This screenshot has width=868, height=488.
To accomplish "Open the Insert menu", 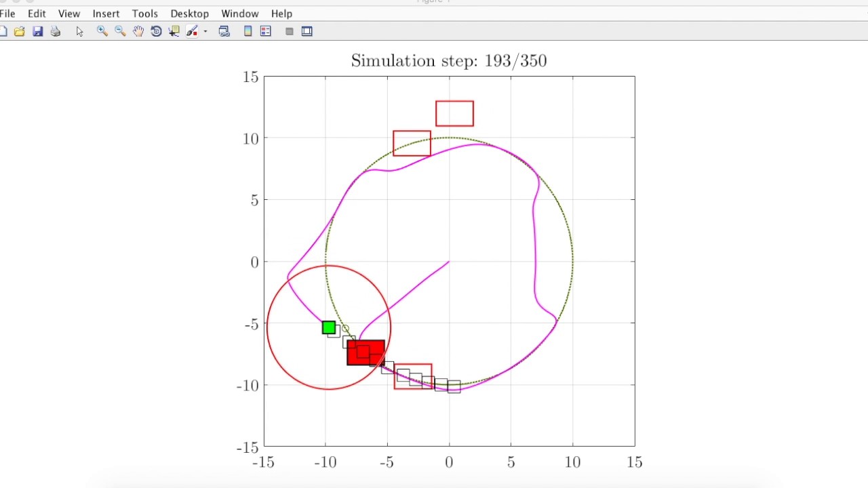I will click(x=106, y=14).
